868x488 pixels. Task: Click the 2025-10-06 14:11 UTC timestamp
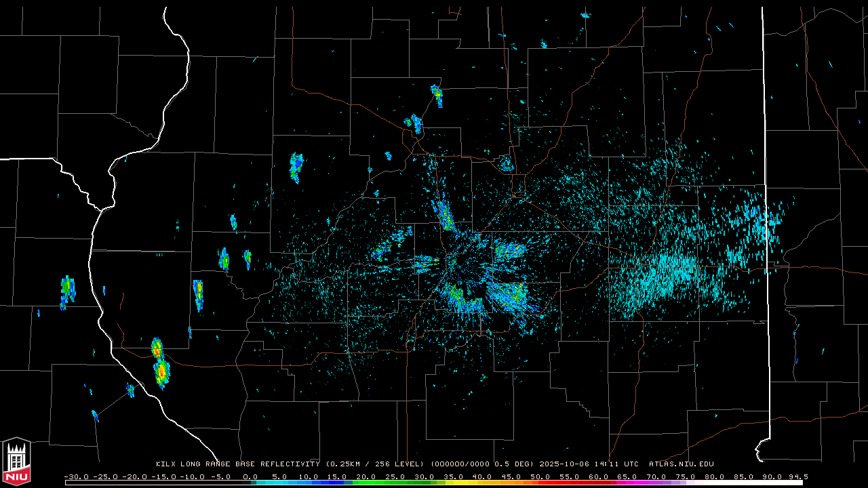589,464
